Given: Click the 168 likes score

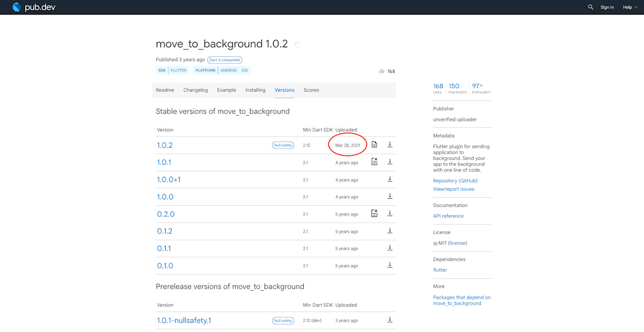Looking at the screenshot, I should [x=438, y=88].
